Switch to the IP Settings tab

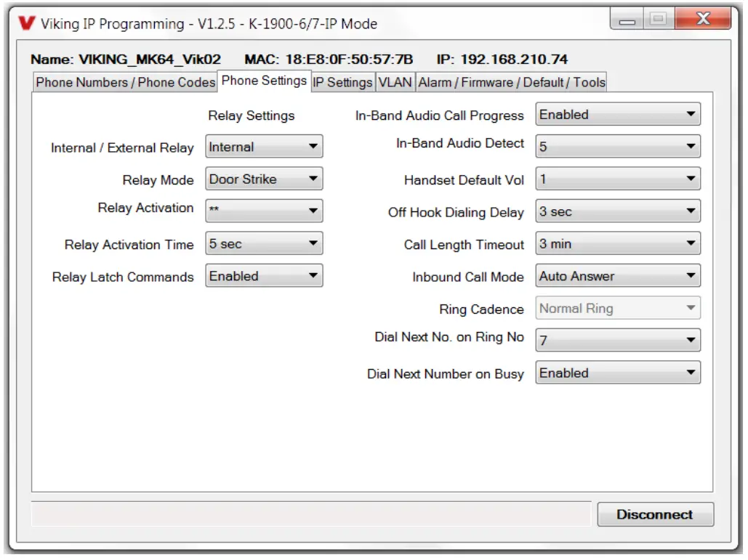click(342, 82)
